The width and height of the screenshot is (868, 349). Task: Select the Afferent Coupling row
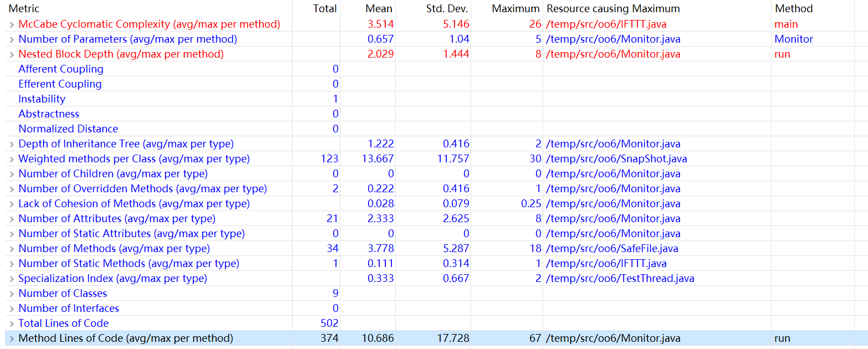click(60, 69)
